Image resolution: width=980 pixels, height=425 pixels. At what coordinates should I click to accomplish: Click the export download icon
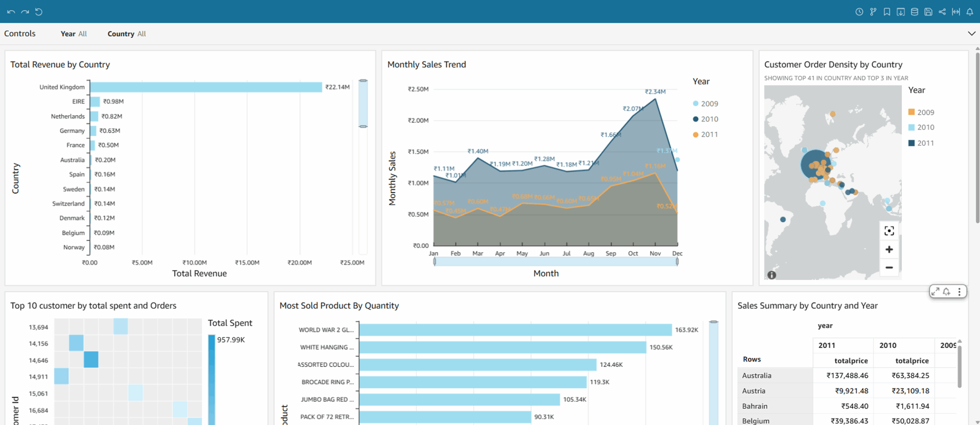(900, 12)
